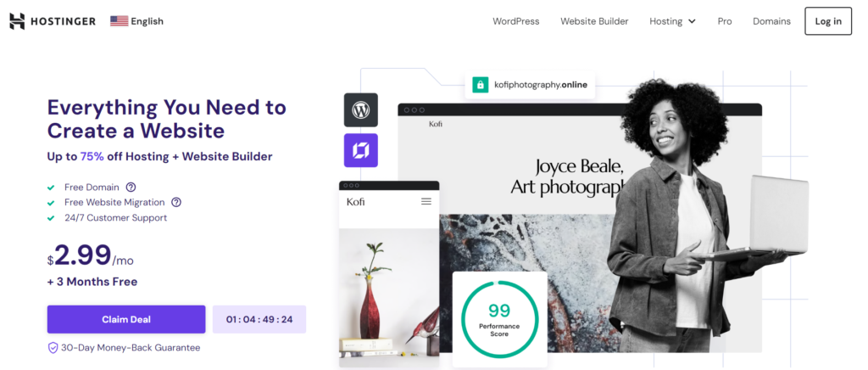This screenshot has width=868, height=370.
Task: Click the Claim Deal button
Action: 126,320
